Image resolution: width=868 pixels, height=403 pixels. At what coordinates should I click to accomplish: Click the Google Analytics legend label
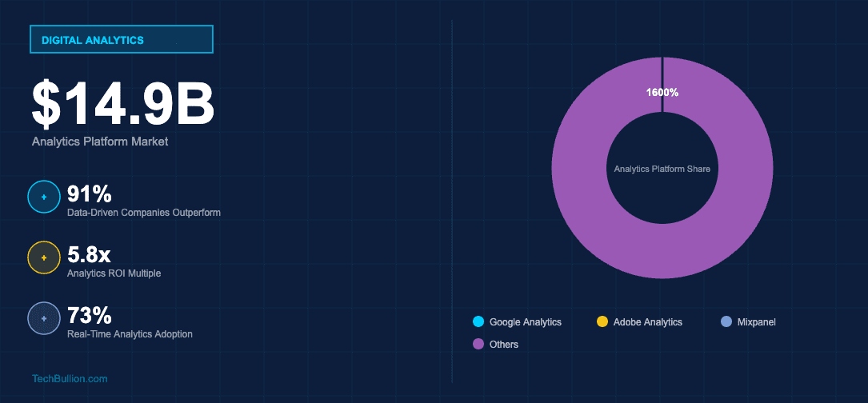point(526,321)
